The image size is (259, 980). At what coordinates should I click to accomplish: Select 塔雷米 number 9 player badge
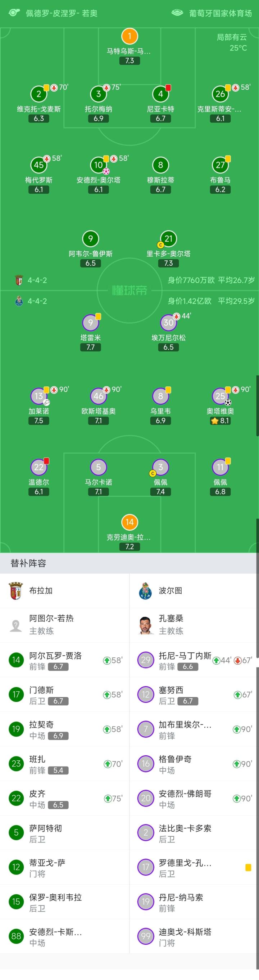pos(91,323)
